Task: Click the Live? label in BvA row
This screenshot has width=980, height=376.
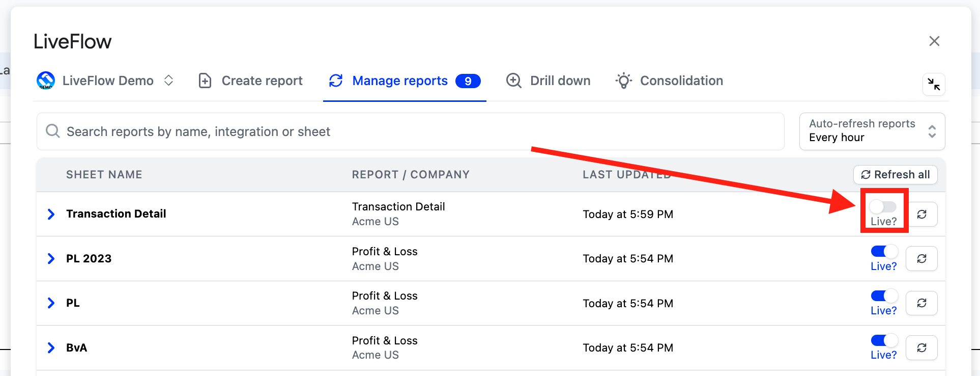Action: [884, 355]
